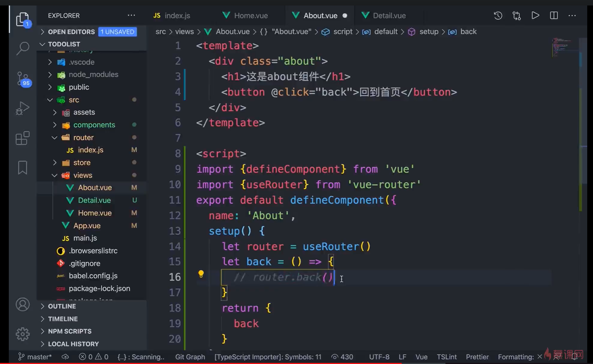Open the Extensions view
593x364 pixels.
pos(23,138)
